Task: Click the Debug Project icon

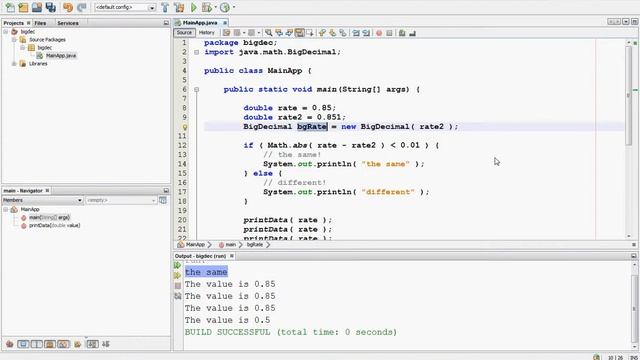Action: (x=207, y=7)
